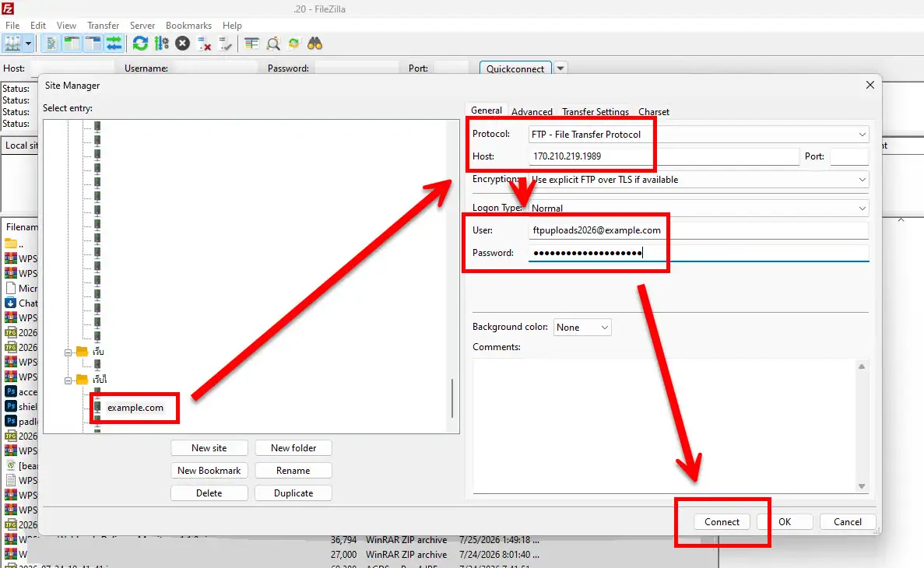Image resolution: width=924 pixels, height=568 pixels.
Task: Click the Filename column header
Action: point(21,227)
